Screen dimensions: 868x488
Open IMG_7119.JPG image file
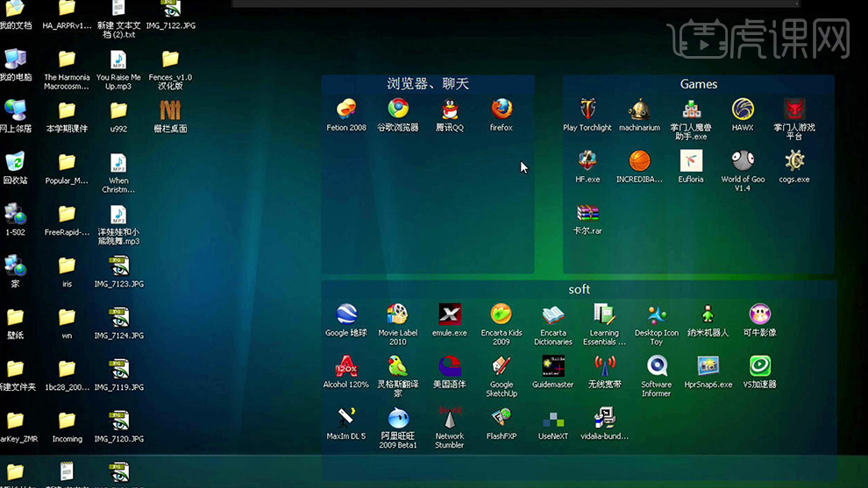pyautogui.click(x=118, y=369)
